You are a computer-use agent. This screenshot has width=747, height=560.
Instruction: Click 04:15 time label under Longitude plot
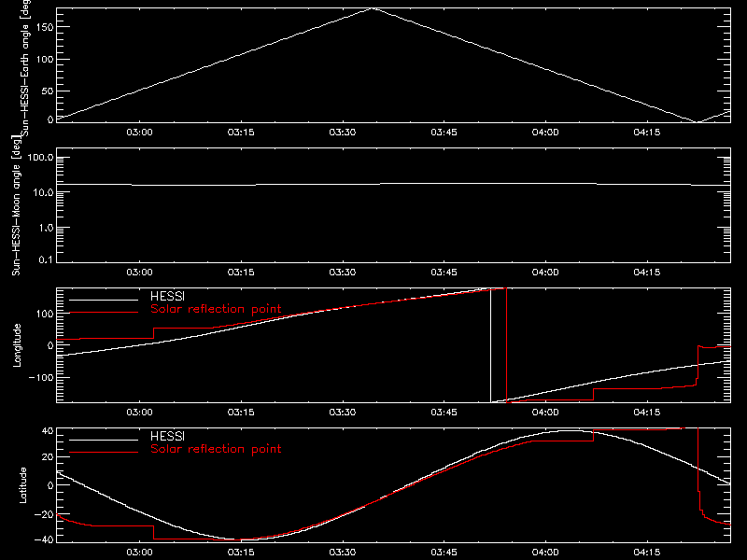(x=647, y=412)
